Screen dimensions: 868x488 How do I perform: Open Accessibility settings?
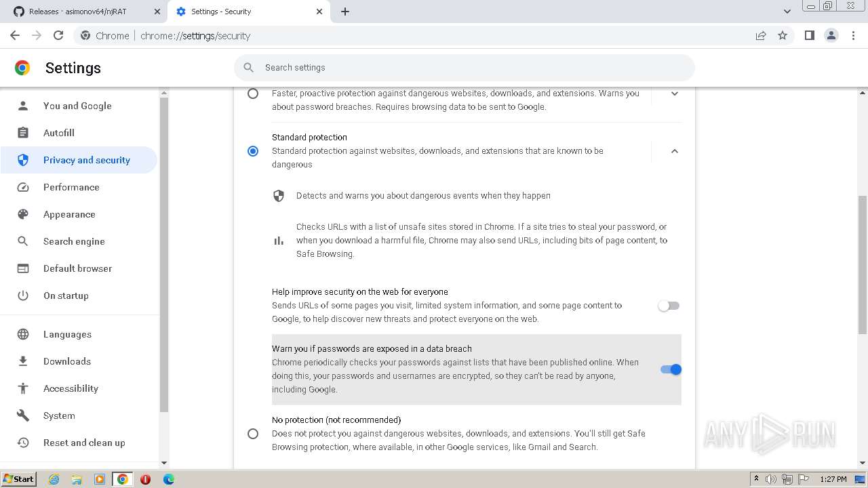point(79,388)
